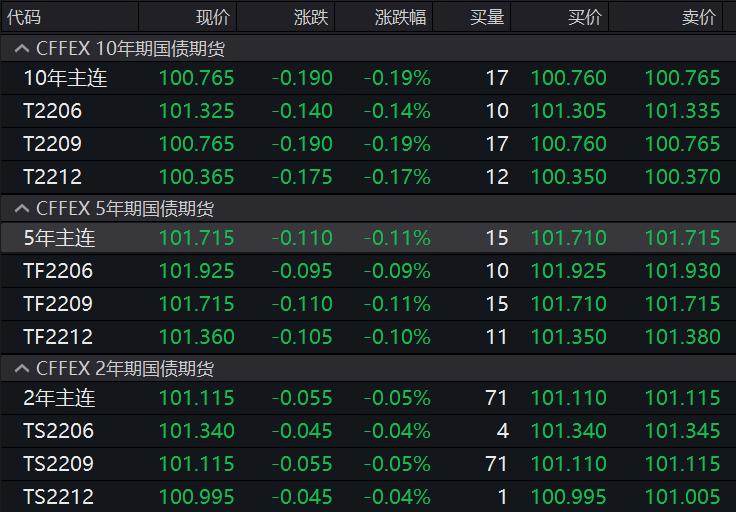Collapse the CFFEX 5年期国债期货 group

[22, 208]
